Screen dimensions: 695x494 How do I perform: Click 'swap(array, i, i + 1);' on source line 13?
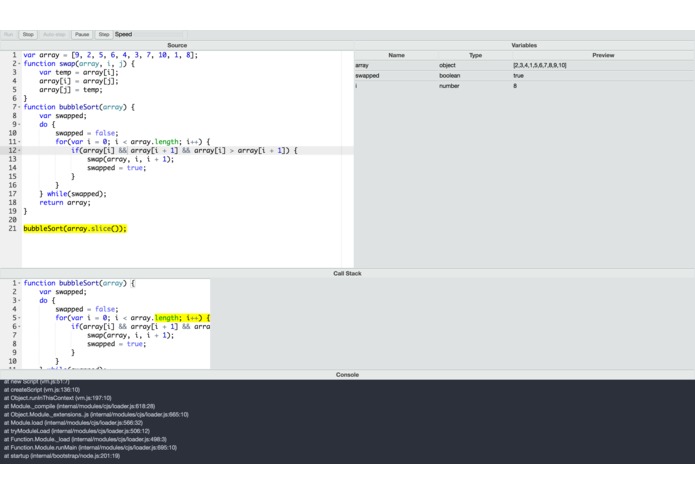pyautogui.click(x=130, y=159)
